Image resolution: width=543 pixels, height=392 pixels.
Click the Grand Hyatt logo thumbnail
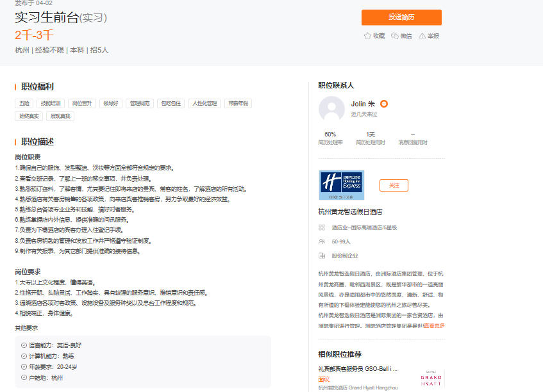[431, 379]
